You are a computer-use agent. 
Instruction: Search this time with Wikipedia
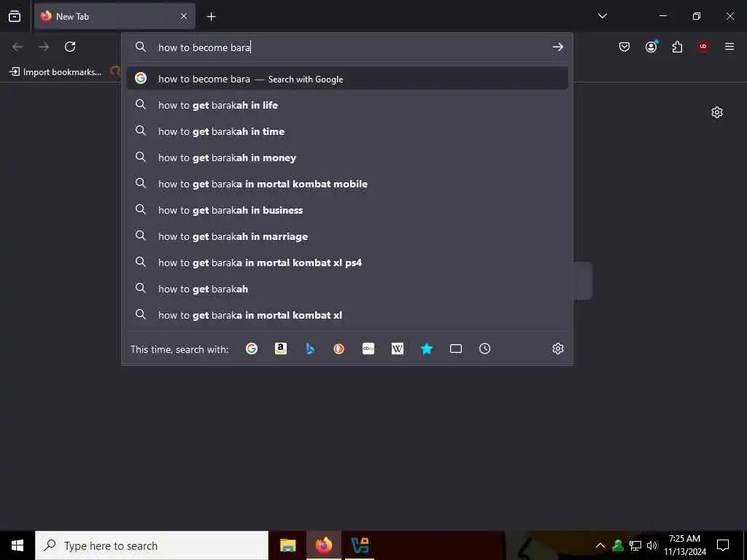pyautogui.click(x=398, y=349)
